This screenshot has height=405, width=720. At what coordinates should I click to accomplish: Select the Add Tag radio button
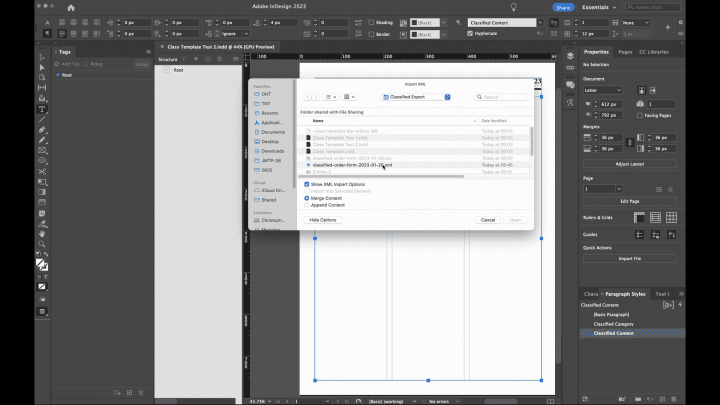point(57,64)
